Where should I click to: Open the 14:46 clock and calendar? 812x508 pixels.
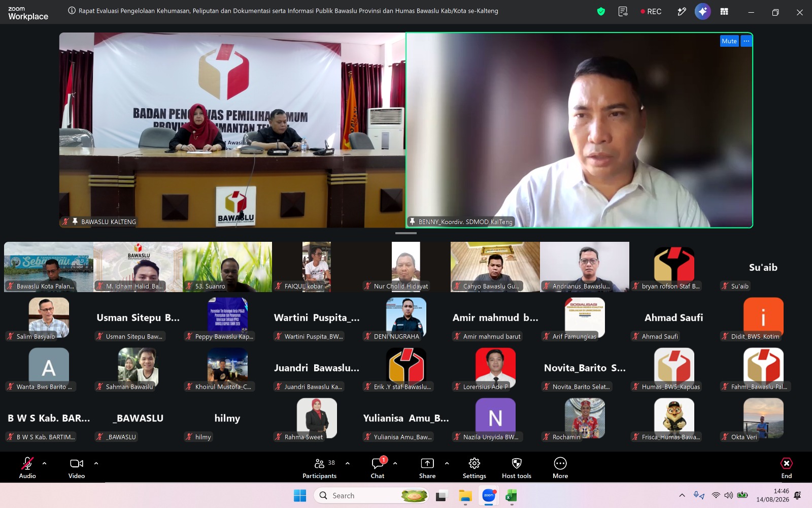pyautogui.click(x=773, y=495)
